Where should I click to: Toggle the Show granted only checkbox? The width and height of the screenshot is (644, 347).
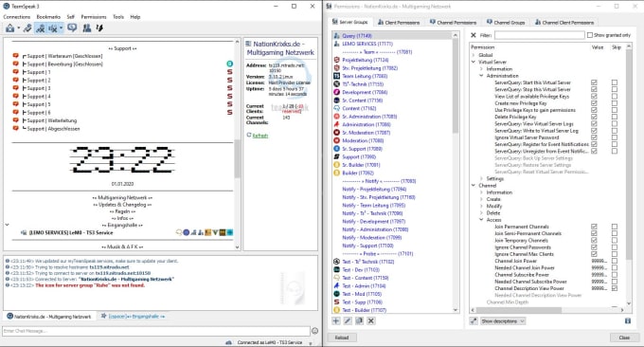tap(590, 35)
